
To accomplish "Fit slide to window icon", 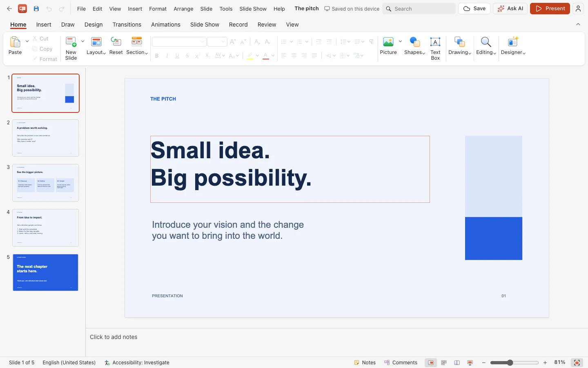I will tap(577, 363).
